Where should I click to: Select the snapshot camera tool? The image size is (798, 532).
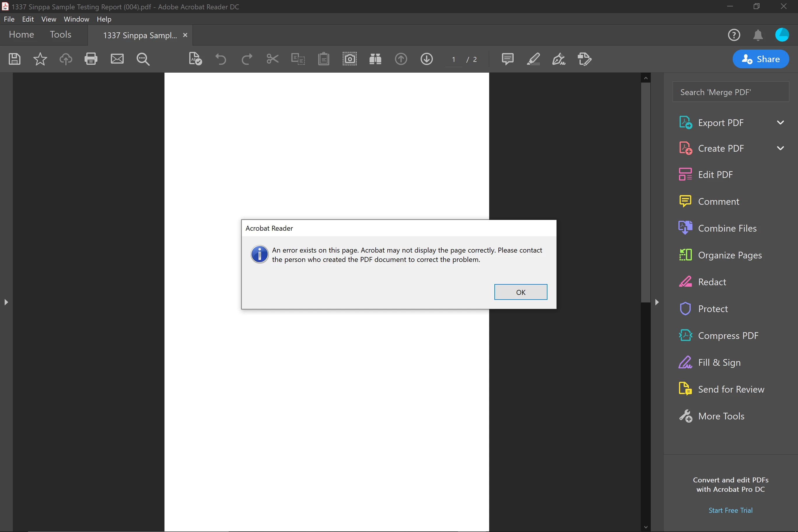click(x=349, y=59)
